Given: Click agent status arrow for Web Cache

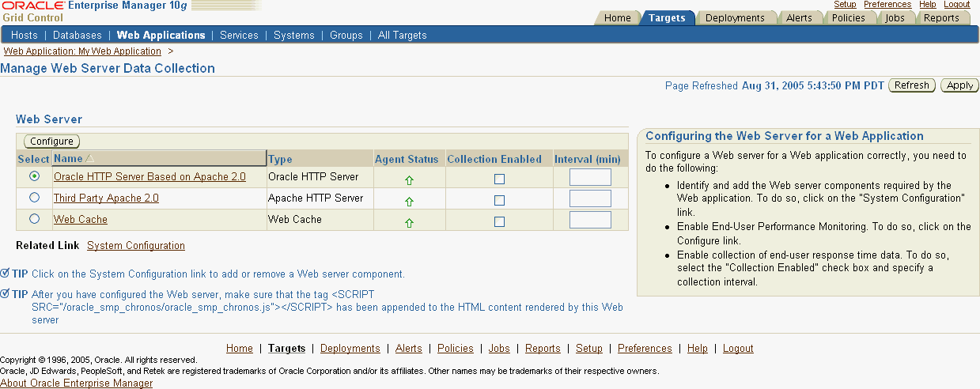Looking at the screenshot, I should [x=409, y=223].
